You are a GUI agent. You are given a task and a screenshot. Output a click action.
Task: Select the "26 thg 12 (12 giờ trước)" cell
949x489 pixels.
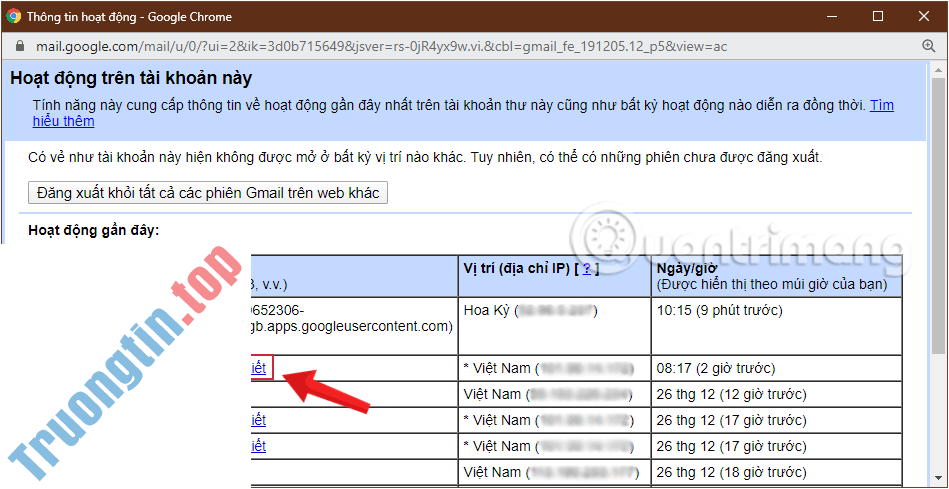point(777,395)
